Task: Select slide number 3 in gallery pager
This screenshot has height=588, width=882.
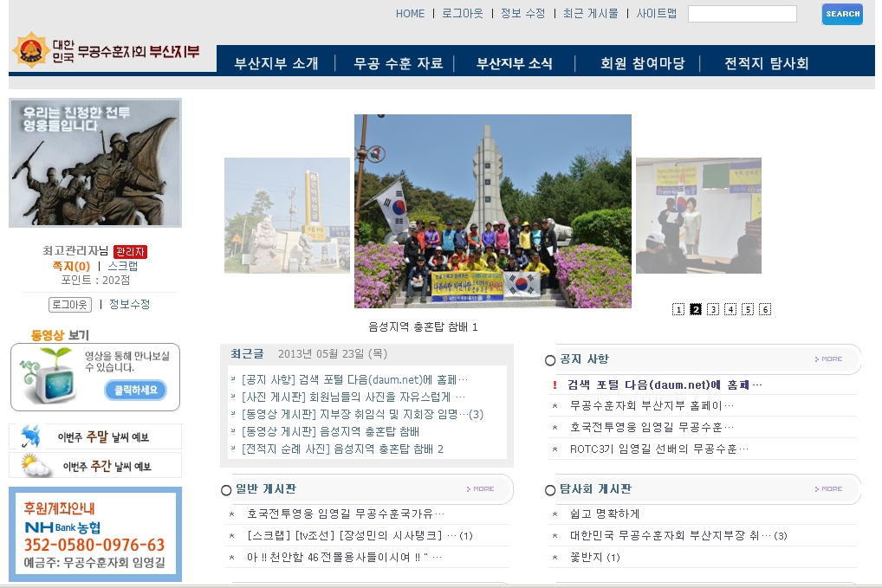Action: [x=712, y=309]
